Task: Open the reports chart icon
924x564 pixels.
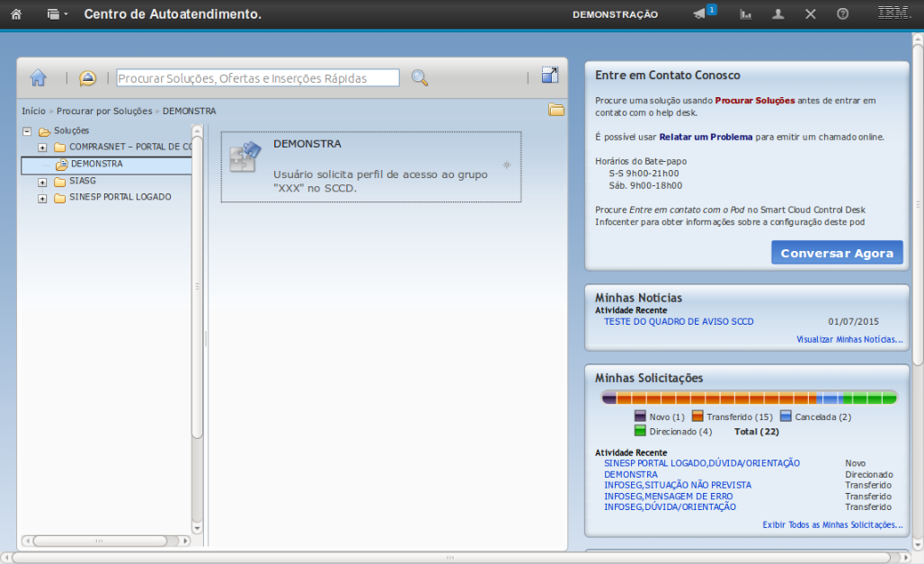Action: 745,14
